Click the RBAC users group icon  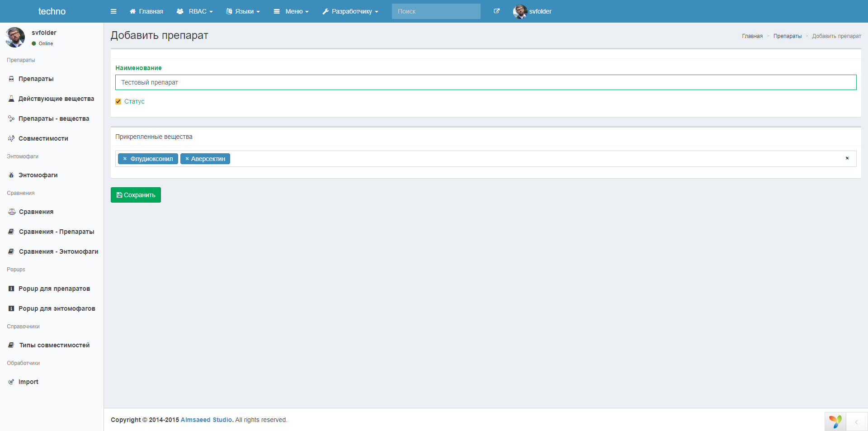pyautogui.click(x=180, y=11)
